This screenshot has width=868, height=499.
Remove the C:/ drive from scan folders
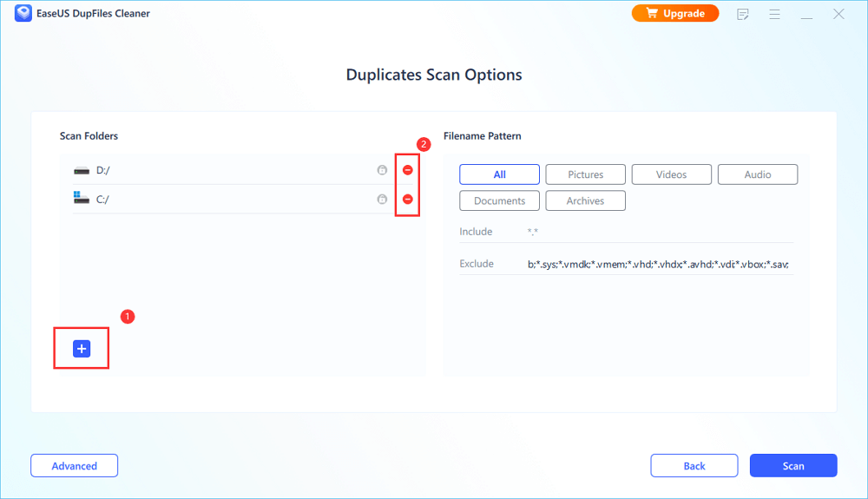[407, 199]
